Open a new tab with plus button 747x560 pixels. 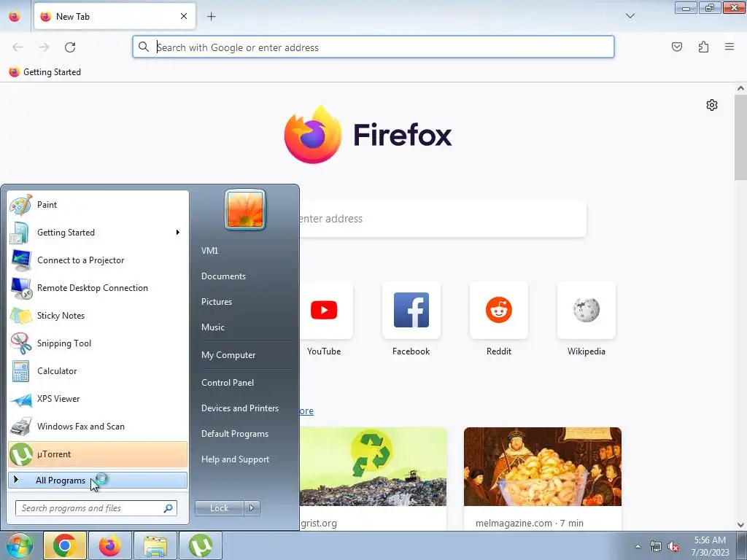[x=211, y=16]
